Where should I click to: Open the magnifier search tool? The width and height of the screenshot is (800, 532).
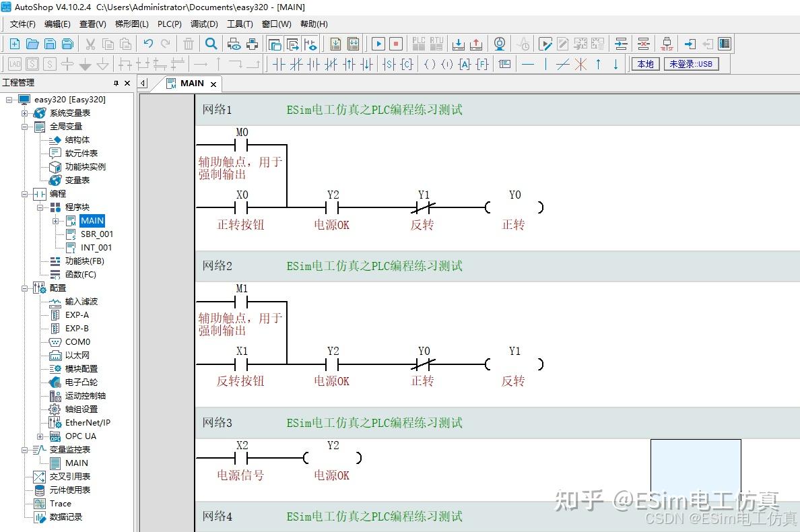(211, 44)
